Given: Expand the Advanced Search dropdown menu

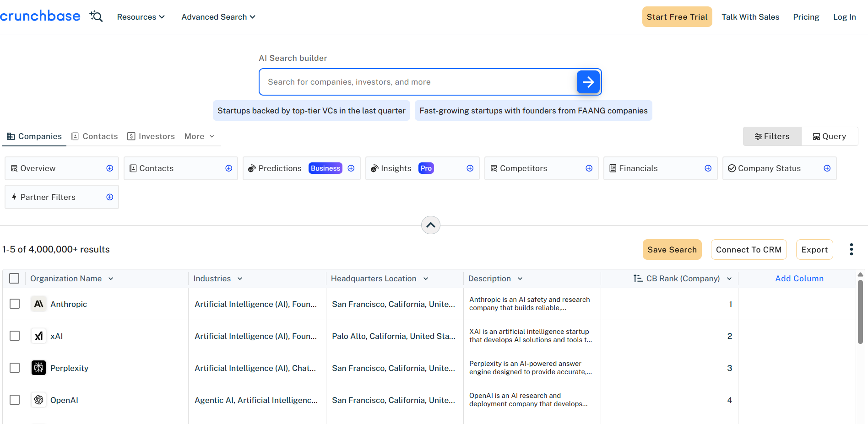Looking at the screenshot, I should 218,17.
